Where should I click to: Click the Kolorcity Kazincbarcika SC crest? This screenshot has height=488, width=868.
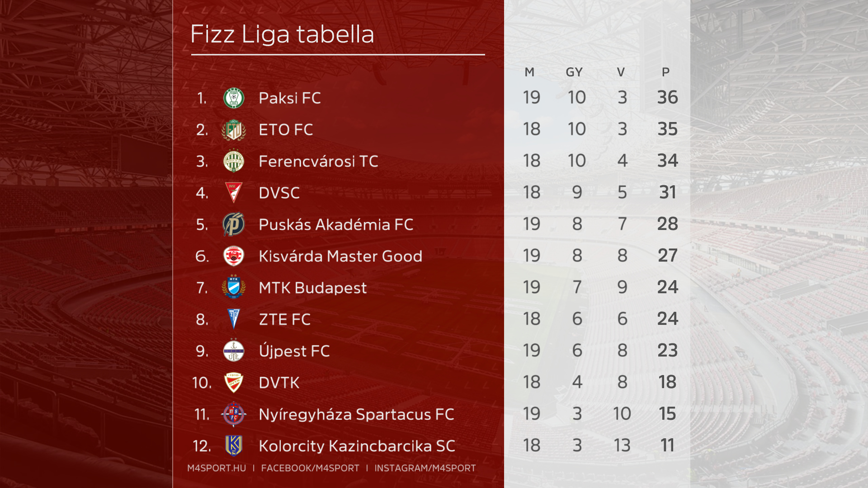tap(234, 446)
